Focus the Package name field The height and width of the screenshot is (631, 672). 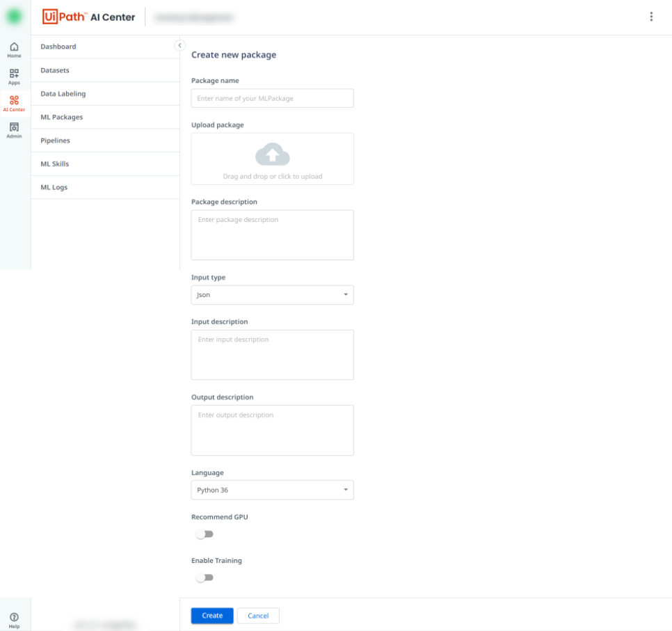(273, 98)
